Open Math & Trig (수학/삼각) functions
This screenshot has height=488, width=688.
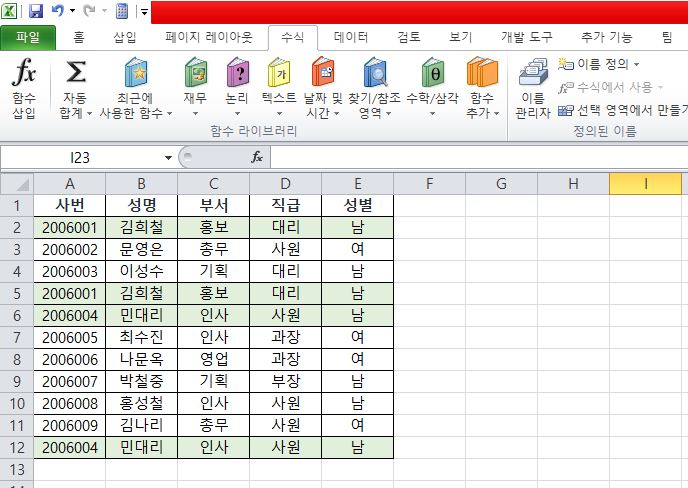click(433, 72)
